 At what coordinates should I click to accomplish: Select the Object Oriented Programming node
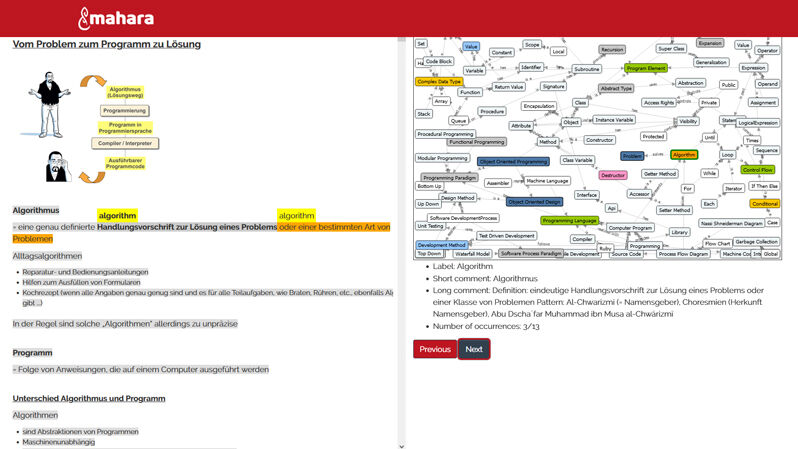point(513,161)
